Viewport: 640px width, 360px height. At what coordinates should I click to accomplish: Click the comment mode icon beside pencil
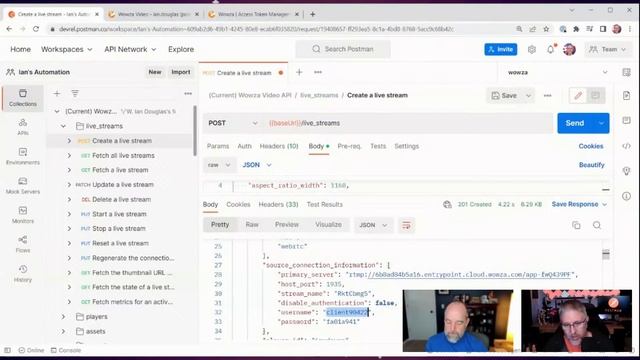click(596, 96)
